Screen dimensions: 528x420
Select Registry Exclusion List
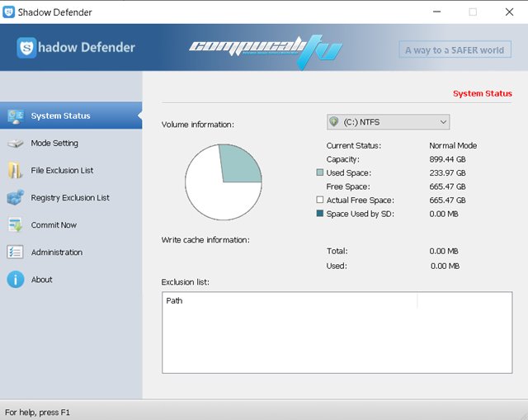pyautogui.click(x=71, y=198)
